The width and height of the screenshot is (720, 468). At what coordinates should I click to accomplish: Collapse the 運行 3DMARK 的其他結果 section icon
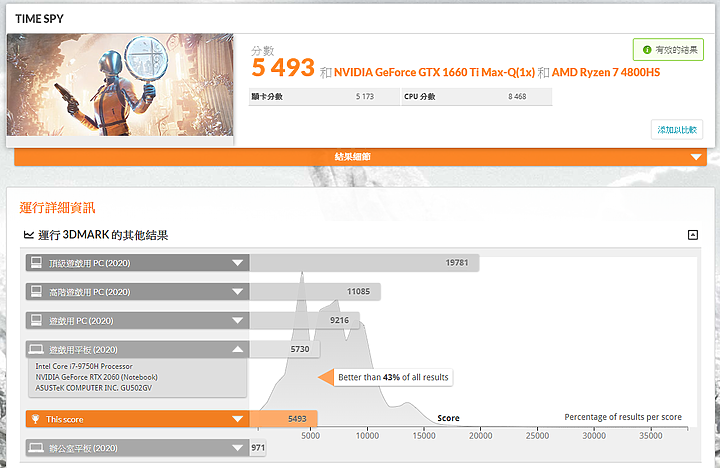(693, 235)
